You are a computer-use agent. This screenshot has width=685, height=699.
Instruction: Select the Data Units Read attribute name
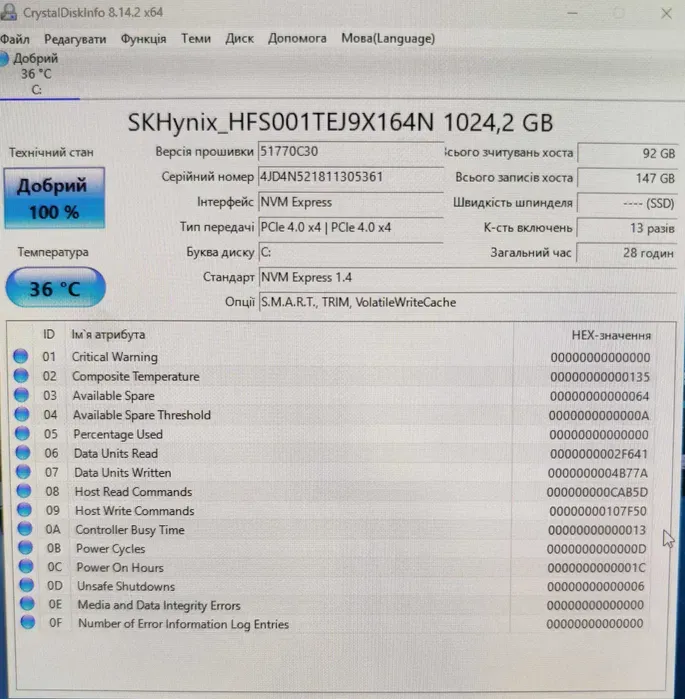point(116,453)
